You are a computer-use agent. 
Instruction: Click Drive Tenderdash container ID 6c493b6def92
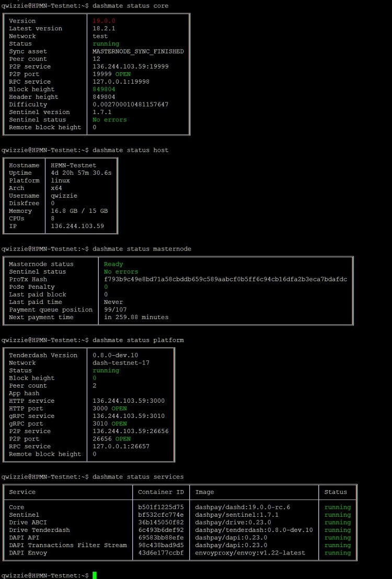pos(160,530)
